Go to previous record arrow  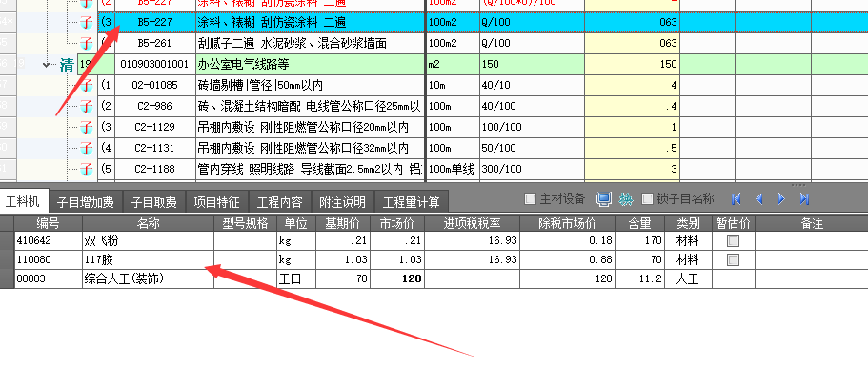pos(759,199)
